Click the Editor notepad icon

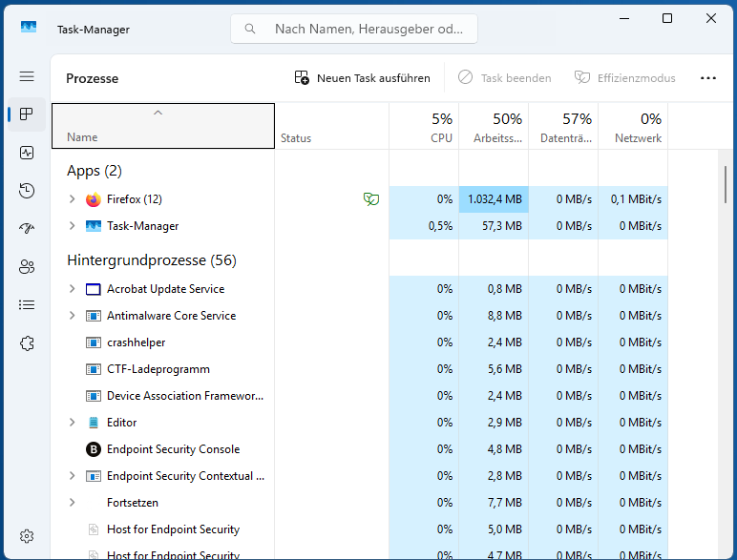pyautogui.click(x=94, y=423)
